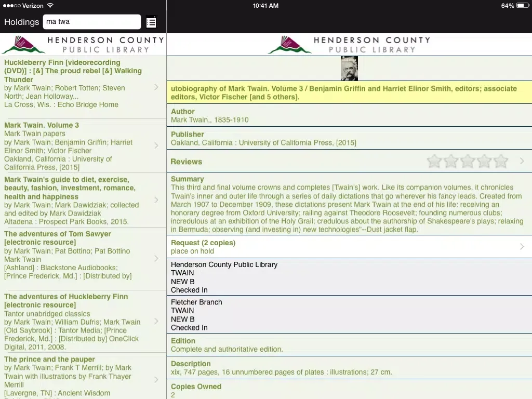532x399 pixels.
Task: Open adventures of Huckleberry Finn electronic resource
Action: 83,321
